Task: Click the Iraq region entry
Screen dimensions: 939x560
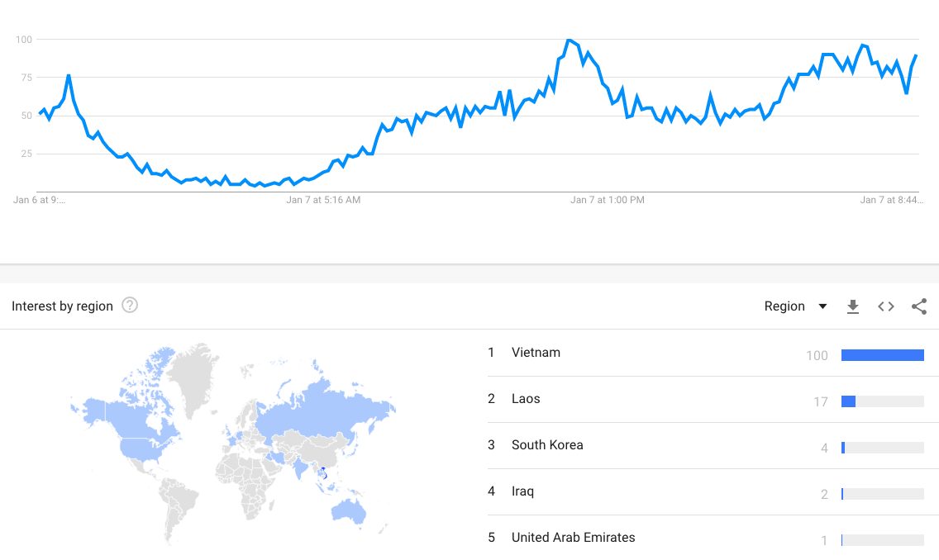Action: click(522, 491)
